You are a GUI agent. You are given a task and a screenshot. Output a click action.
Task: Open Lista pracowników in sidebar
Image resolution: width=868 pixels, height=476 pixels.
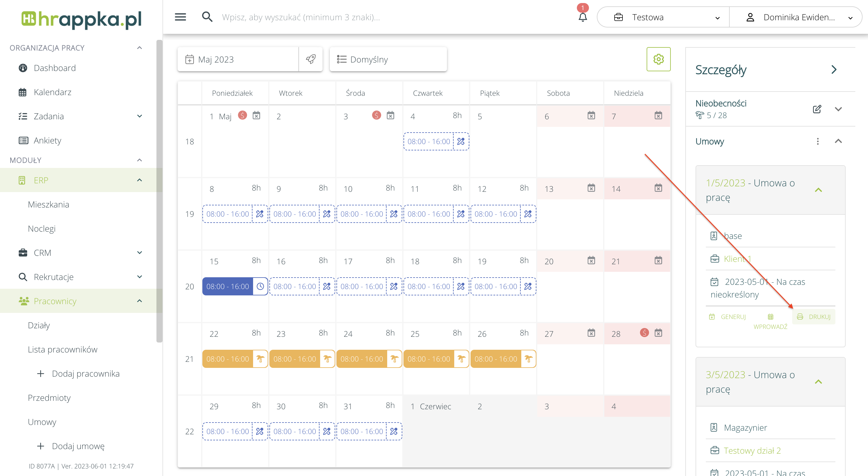point(63,349)
